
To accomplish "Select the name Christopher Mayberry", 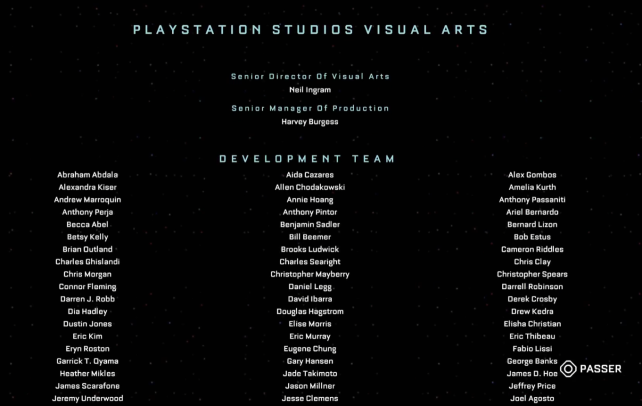I will pos(310,274).
